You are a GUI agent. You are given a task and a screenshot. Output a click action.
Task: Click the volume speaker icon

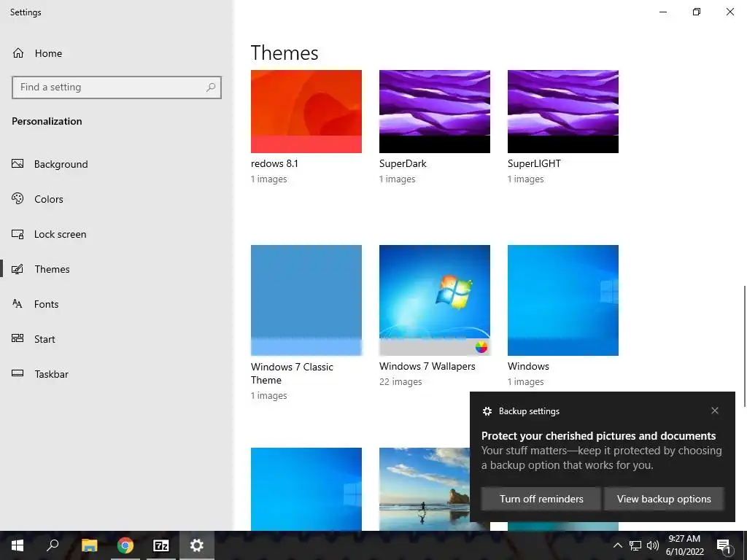point(653,545)
